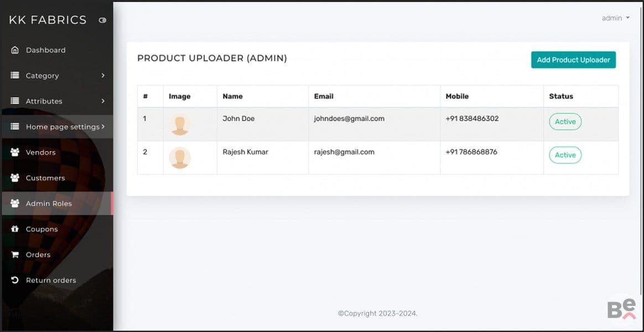Click the email rajesh@gmail.com
This screenshot has width=644, height=332.
pos(344,152)
